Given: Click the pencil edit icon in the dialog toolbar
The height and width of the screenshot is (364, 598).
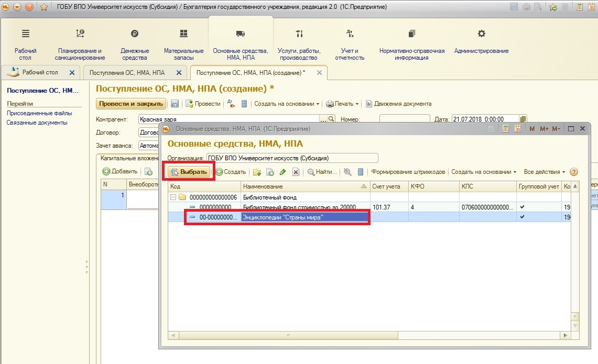Looking at the screenshot, I should point(283,172).
